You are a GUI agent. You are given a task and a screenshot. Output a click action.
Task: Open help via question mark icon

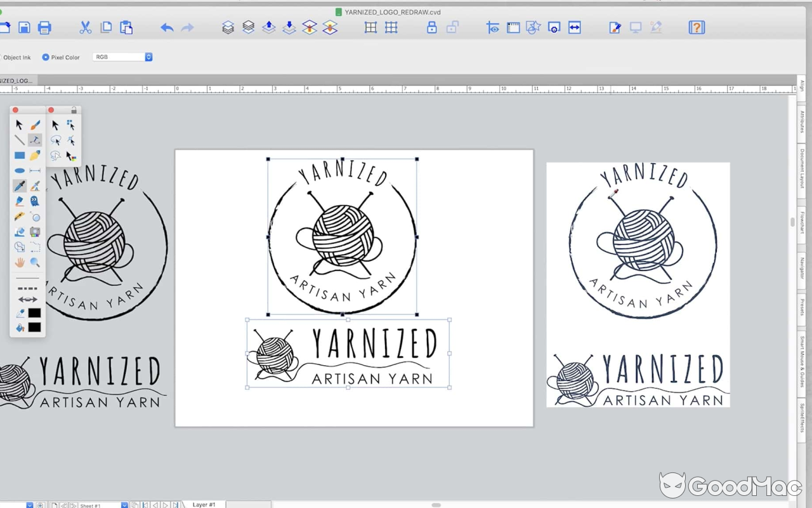(697, 27)
